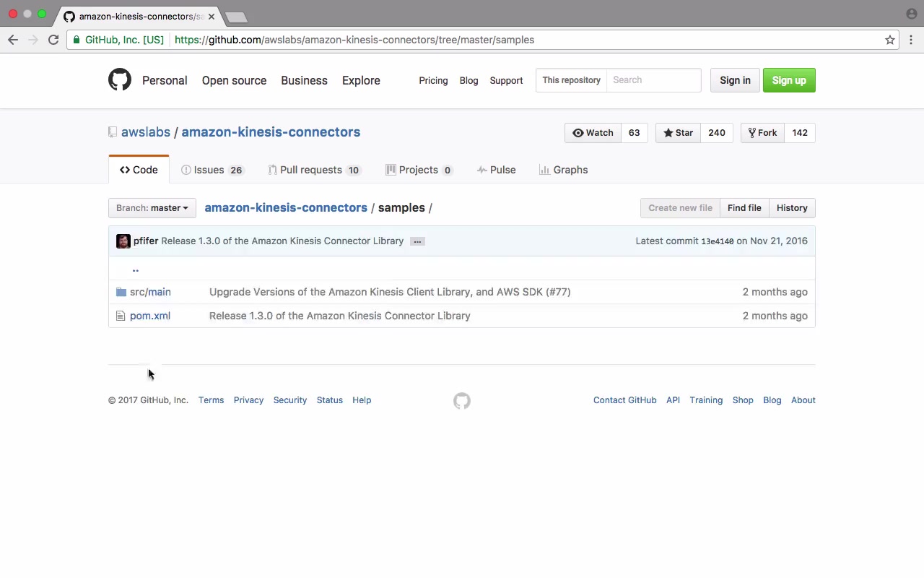Click the footer GitHub mark icon
Screen dimensions: 924x578
[x=462, y=400]
